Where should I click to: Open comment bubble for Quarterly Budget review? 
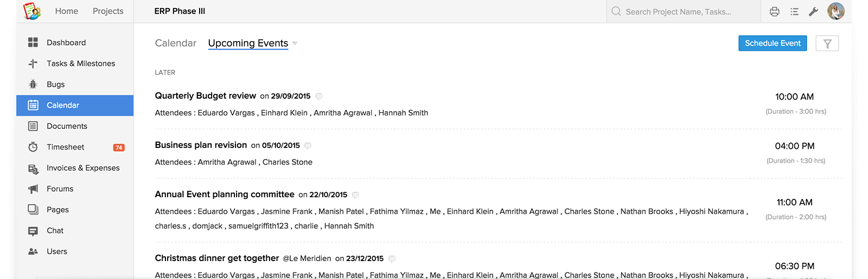click(x=319, y=96)
